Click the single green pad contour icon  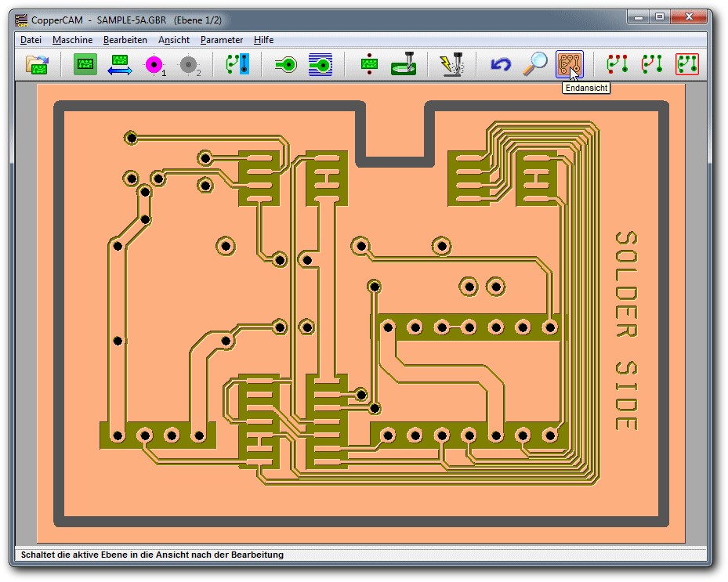click(286, 64)
